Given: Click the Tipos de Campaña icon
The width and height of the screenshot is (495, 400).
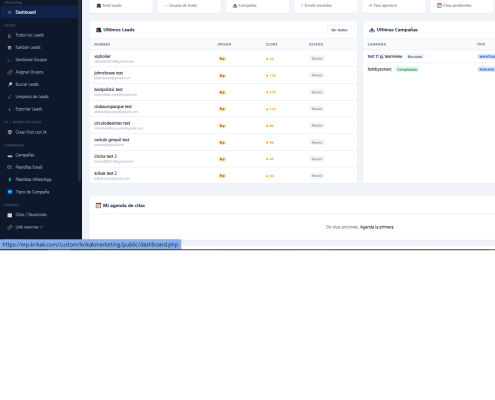Looking at the screenshot, I should 10,192.
